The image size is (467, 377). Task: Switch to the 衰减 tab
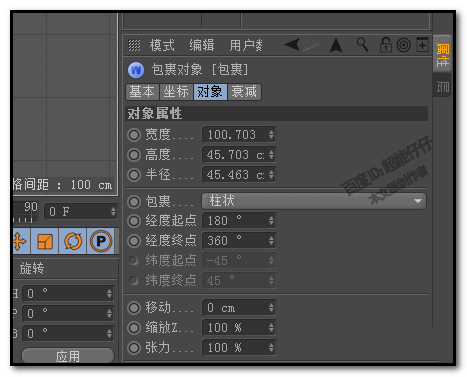click(244, 92)
